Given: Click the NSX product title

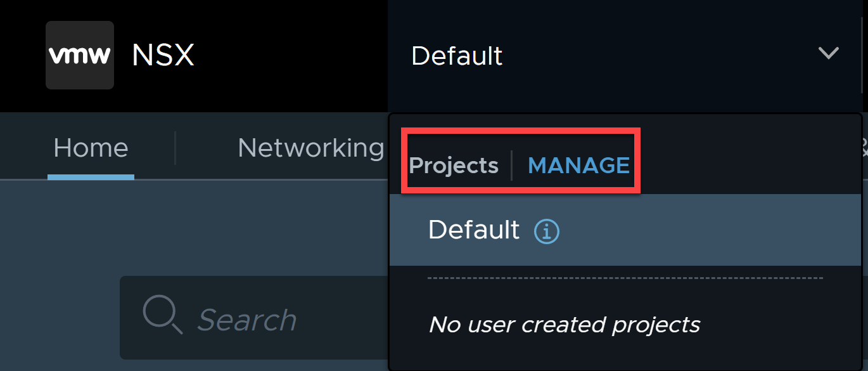Looking at the screenshot, I should [163, 56].
